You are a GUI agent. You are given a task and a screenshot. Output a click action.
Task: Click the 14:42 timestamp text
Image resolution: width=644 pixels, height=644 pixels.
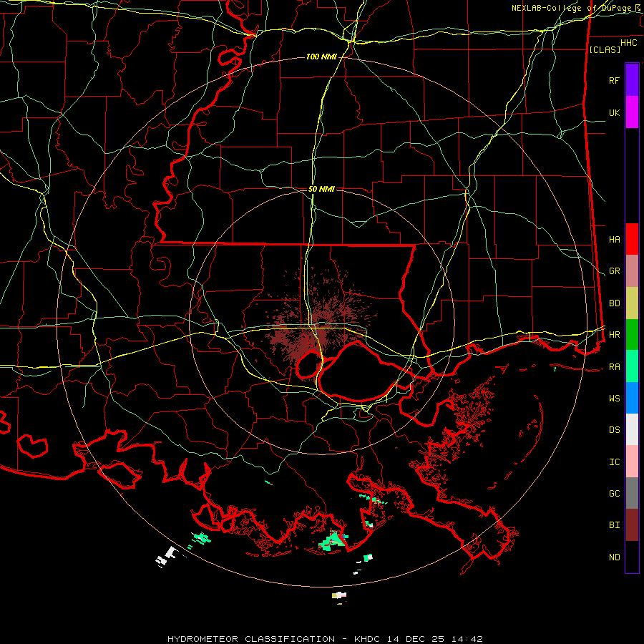tap(467, 639)
